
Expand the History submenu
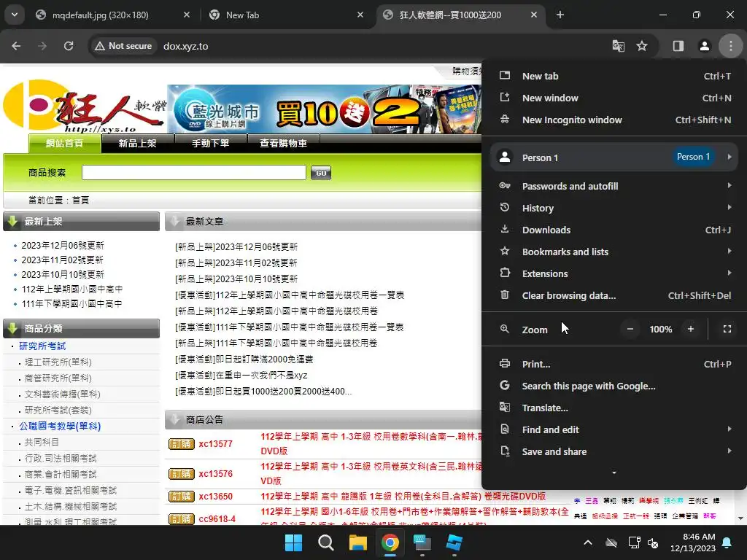pyautogui.click(x=614, y=208)
